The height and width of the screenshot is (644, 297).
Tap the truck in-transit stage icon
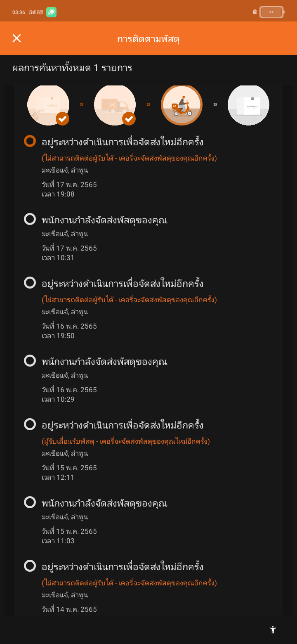coord(115,105)
